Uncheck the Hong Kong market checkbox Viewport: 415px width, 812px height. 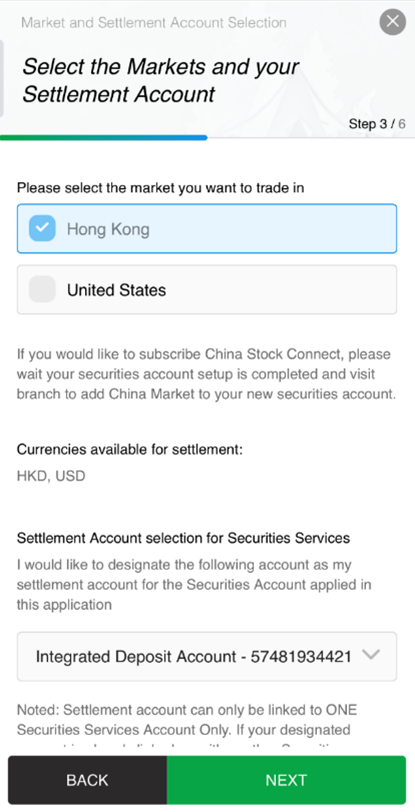(x=42, y=228)
